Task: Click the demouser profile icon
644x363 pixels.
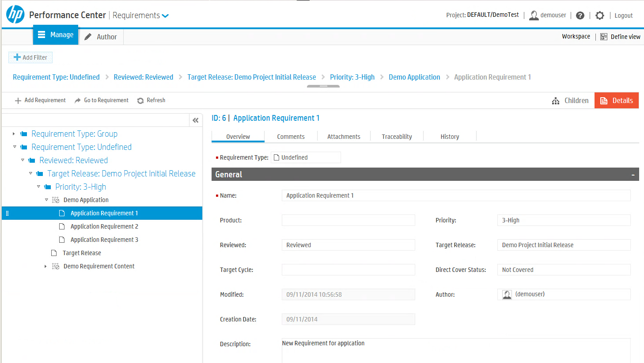Action: [534, 15]
